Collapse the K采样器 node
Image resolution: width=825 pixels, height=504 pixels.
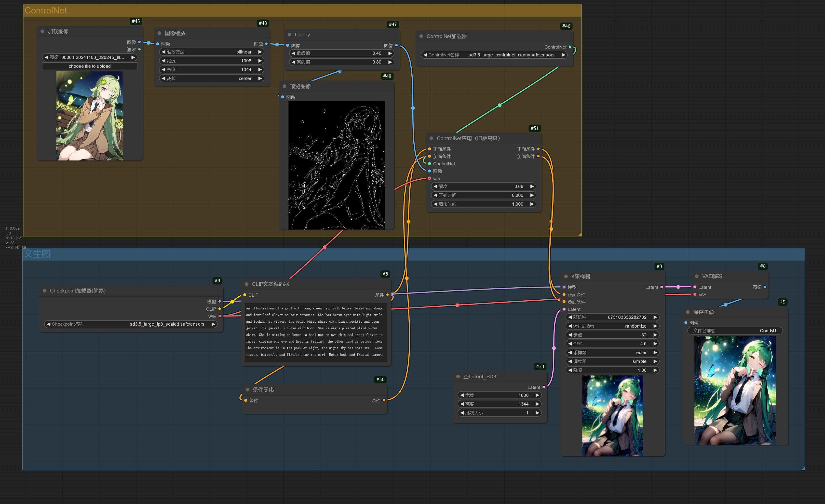point(566,277)
